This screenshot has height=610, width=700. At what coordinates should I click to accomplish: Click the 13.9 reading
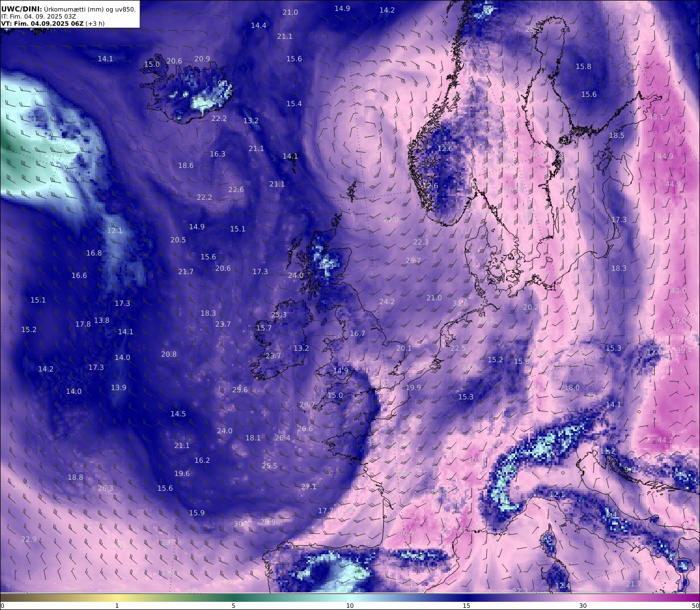[x=119, y=388]
